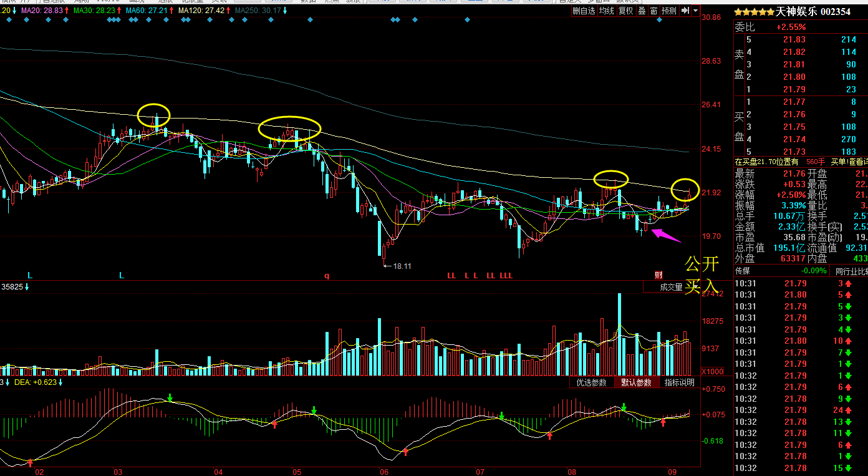Image resolution: width=868 pixels, height=476 pixels.
Task: Click the 市盈 35.68 value
Action: click(794, 237)
